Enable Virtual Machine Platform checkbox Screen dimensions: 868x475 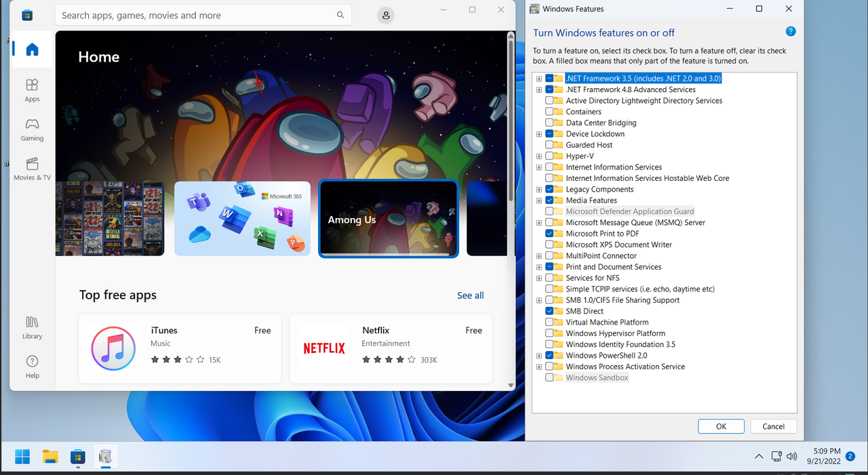click(549, 323)
